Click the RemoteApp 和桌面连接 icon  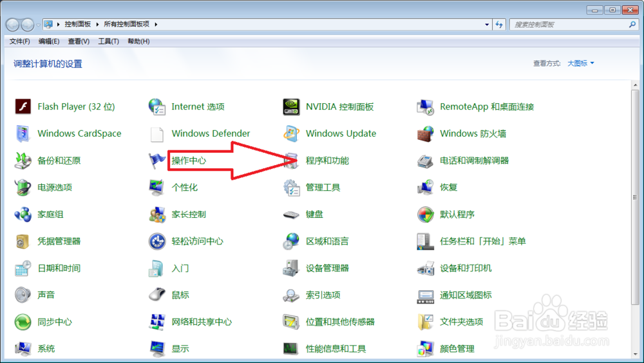click(x=425, y=106)
